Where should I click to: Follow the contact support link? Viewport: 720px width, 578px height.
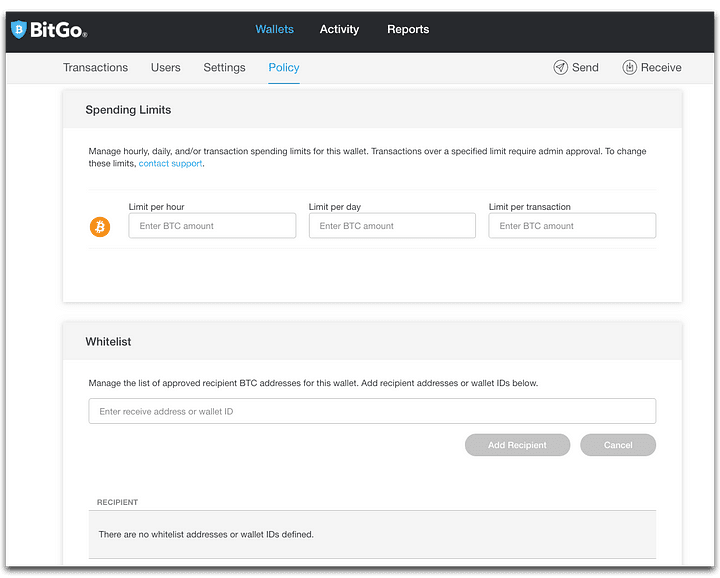[x=170, y=163]
